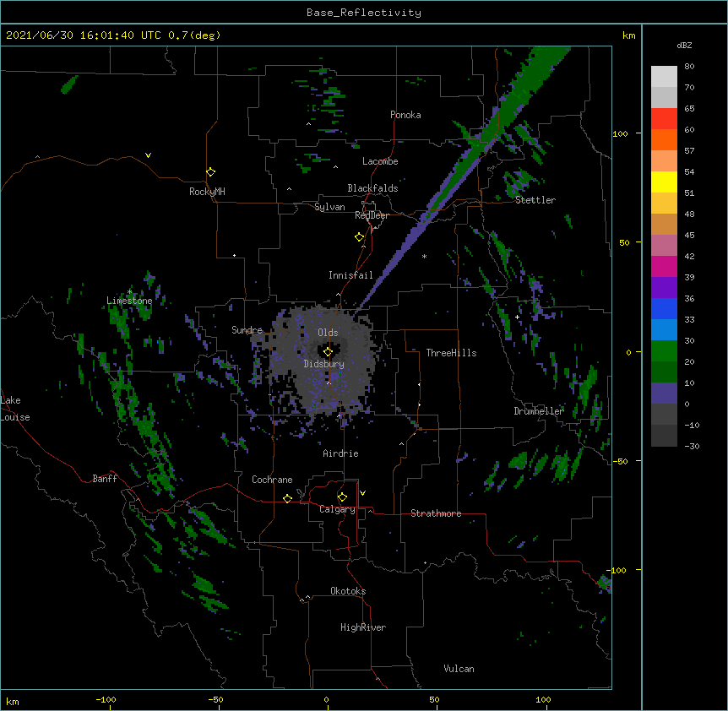Viewport: 728px width, 711px height.
Task: Click the Stettler town label
Action: coord(535,200)
